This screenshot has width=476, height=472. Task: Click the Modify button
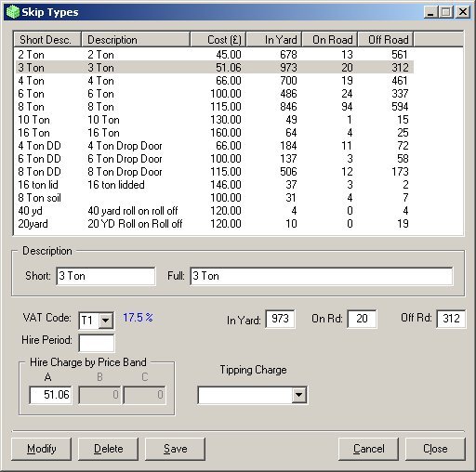click(41, 449)
